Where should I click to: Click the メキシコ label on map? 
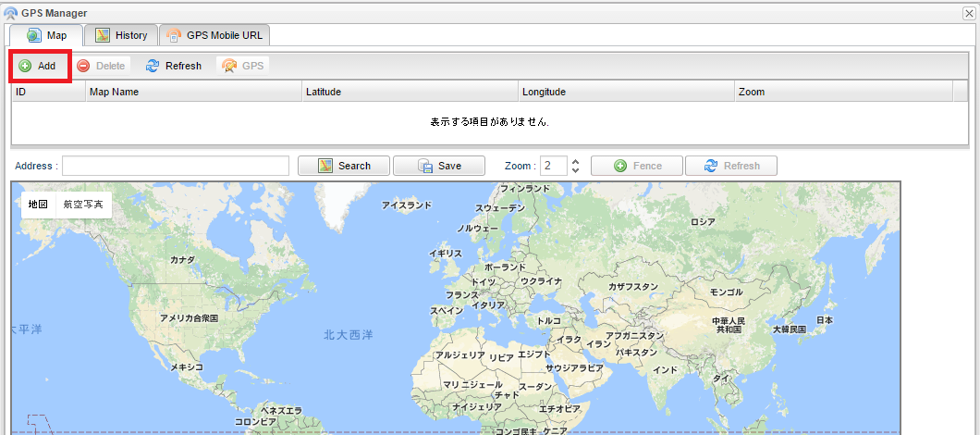pyautogui.click(x=187, y=367)
